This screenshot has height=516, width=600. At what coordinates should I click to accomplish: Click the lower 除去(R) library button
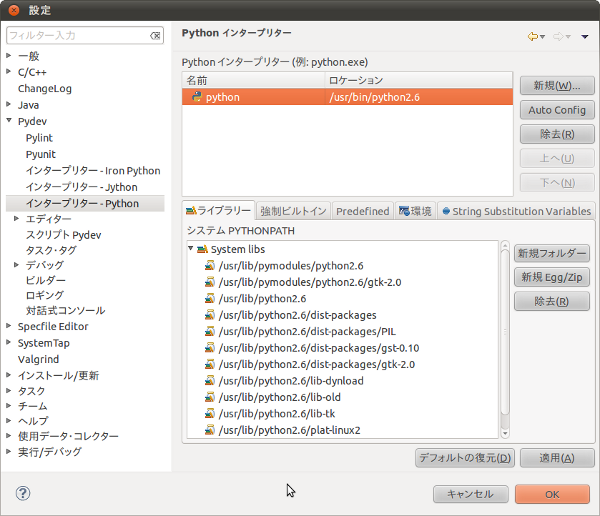(551, 301)
